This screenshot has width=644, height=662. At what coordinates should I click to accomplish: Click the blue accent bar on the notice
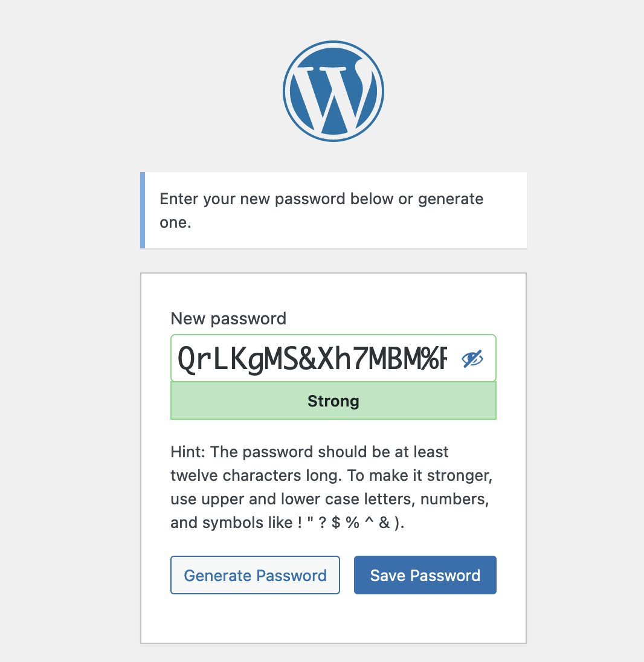[x=143, y=210]
